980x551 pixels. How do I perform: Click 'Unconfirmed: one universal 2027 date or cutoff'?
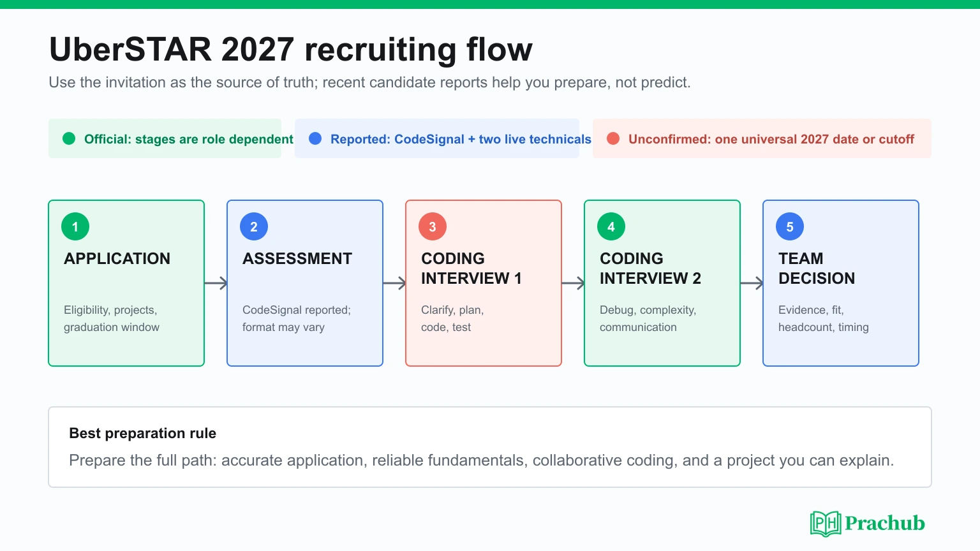(x=771, y=139)
